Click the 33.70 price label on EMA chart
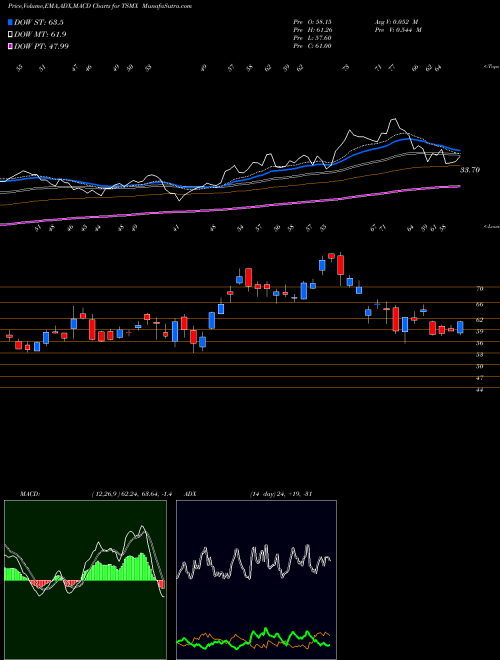This screenshot has height=660, width=500. [470, 170]
